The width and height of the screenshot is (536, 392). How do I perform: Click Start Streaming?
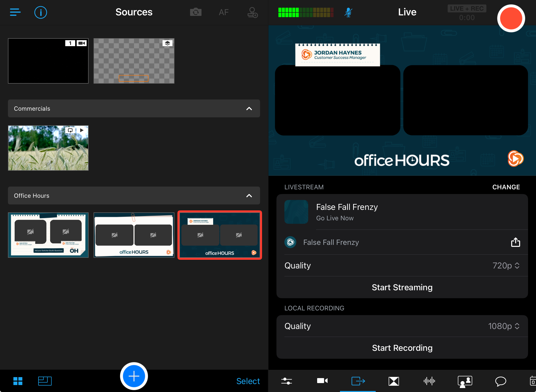[402, 287]
